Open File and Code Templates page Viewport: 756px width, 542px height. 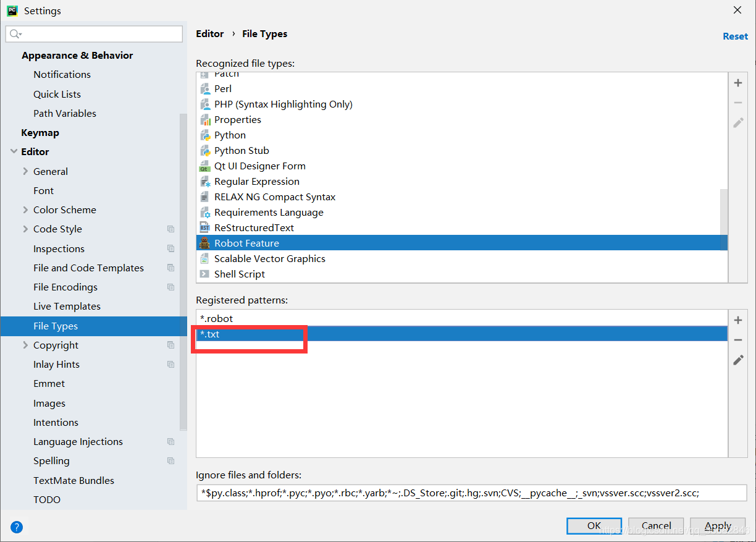(x=88, y=268)
